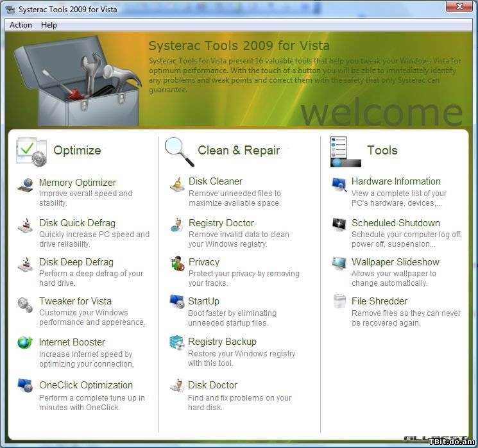Launch Memory Optimizer
This screenshot has width=478, height=448.
(x=78, y=183)
